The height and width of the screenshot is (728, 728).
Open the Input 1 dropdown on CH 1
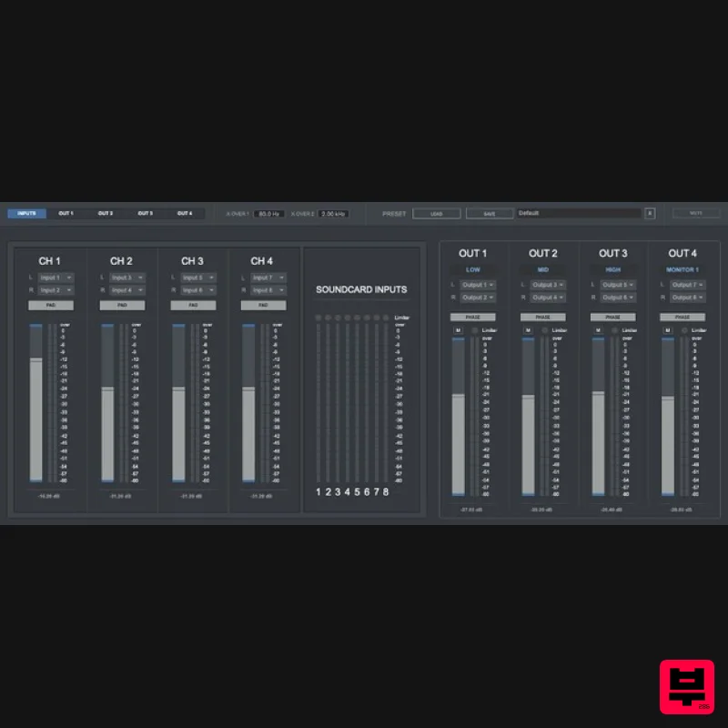point(55,278)
